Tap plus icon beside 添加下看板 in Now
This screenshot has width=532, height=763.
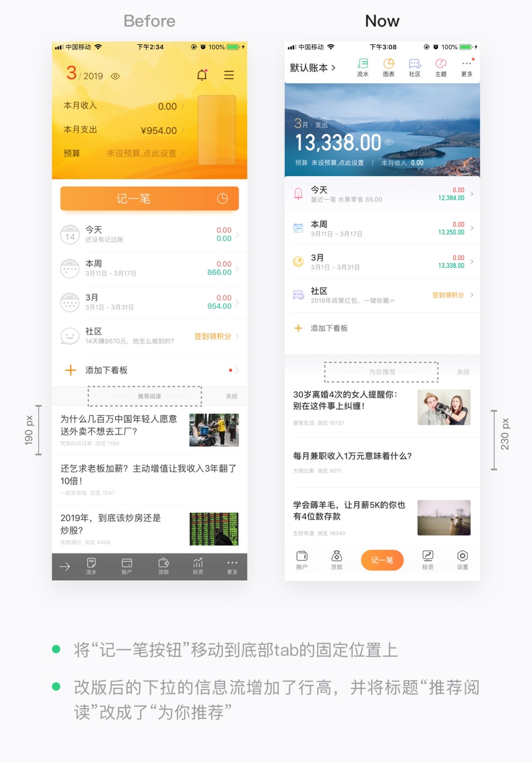(x=298, y=328)
